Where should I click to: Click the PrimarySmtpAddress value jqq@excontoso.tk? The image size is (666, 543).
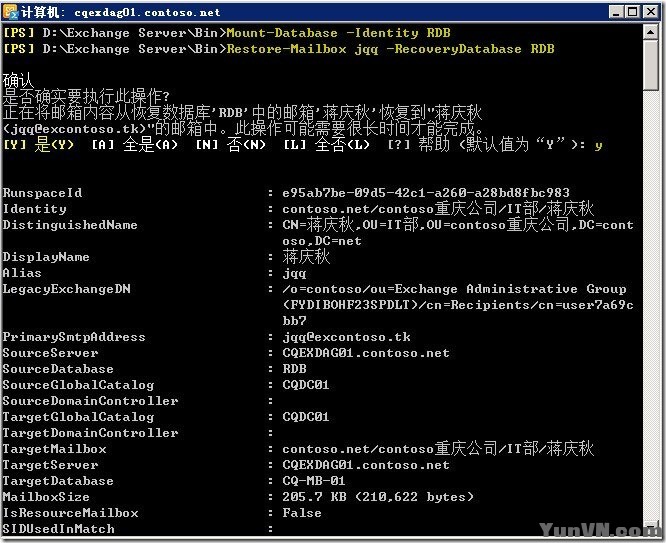[347, 337]
